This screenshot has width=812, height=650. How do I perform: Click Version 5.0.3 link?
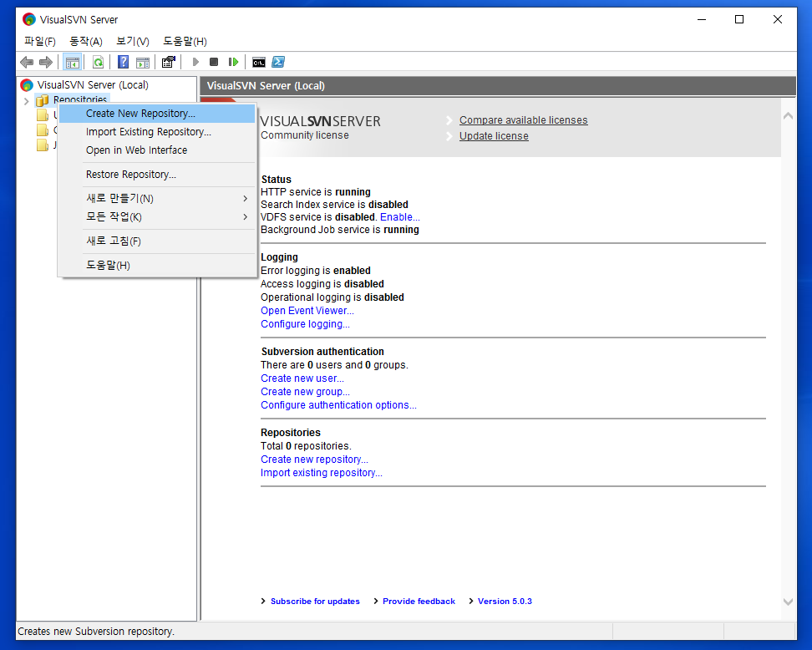click(x=505, y=602)
